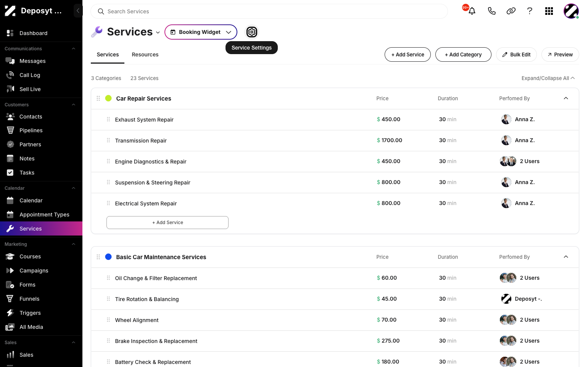
Task: Open the notifications bell
Action: (x=472, y=11)
